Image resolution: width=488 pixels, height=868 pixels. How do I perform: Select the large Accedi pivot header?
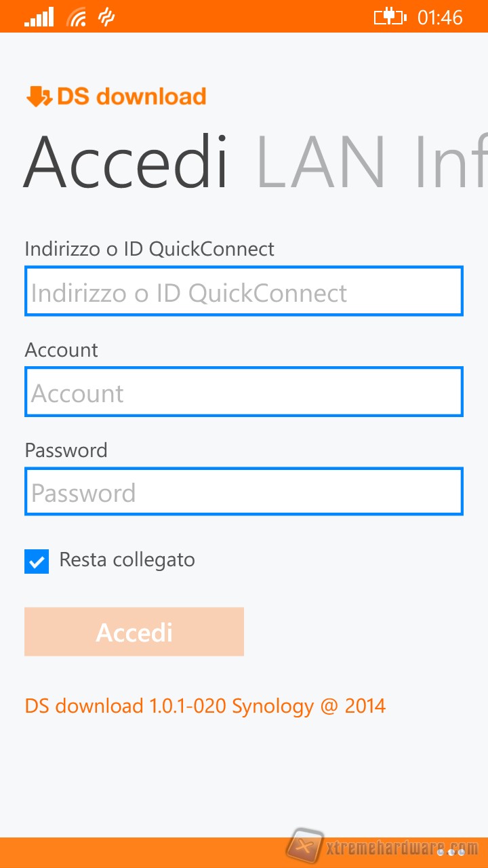tap(126, 163)
